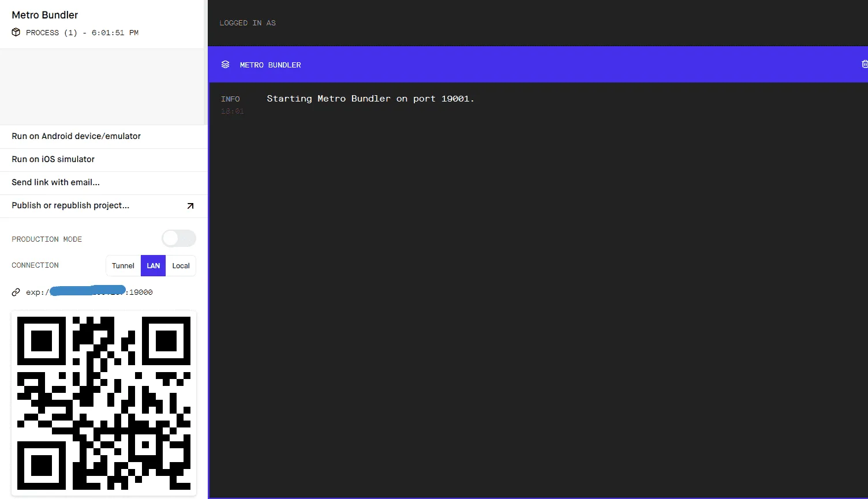Switch connection to Local
This screenshot has height=499, width=868.
click(181, 265)
